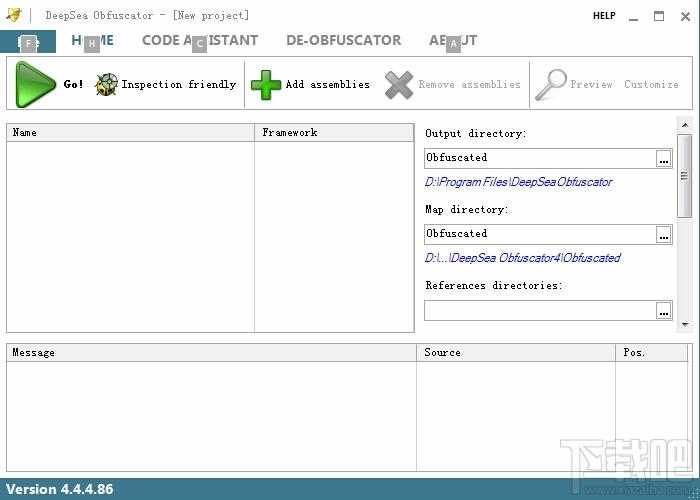Click the green Go! play icon

click(x=35, y=84)
